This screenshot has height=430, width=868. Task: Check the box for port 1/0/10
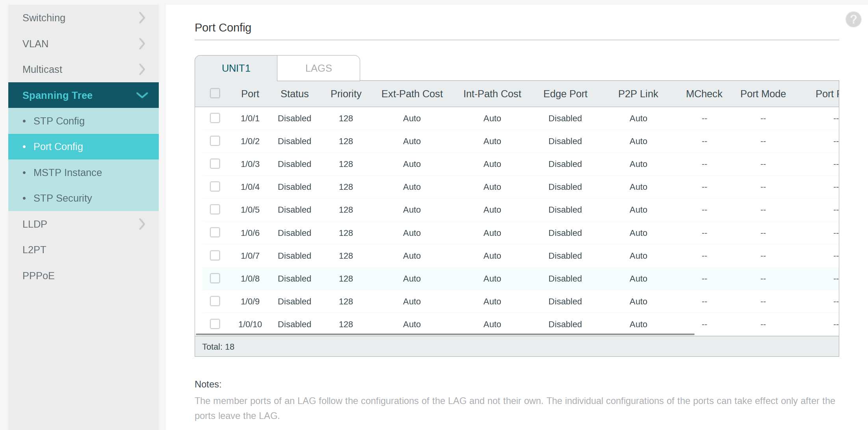[x=215, y=324]
